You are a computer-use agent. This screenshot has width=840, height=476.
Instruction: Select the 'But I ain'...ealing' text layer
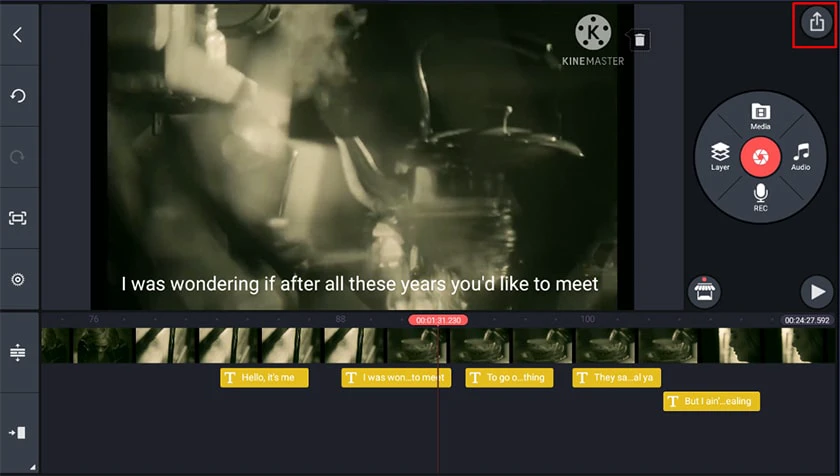coord(711,401)
